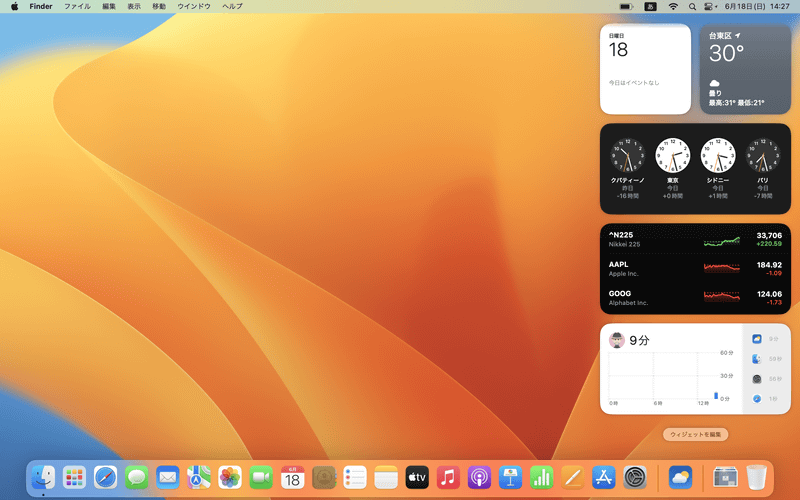Open the Photos app icon
The width and height of the screenshot is (800, 500).
pos(230,478)
